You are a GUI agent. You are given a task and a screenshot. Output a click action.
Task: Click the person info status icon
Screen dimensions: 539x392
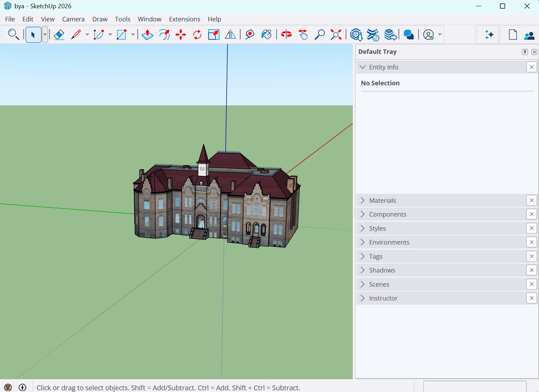pyautogui.click(x=22, y=388)
